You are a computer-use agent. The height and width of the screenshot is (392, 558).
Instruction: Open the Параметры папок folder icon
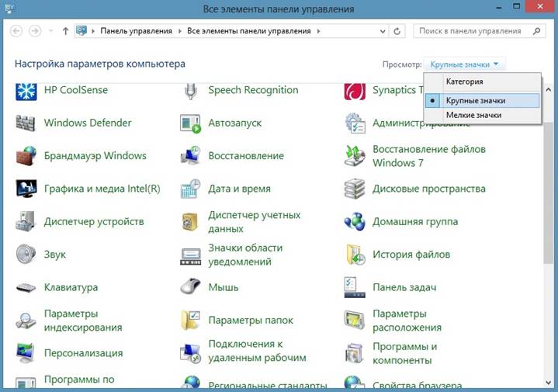[x=190, y=320]
